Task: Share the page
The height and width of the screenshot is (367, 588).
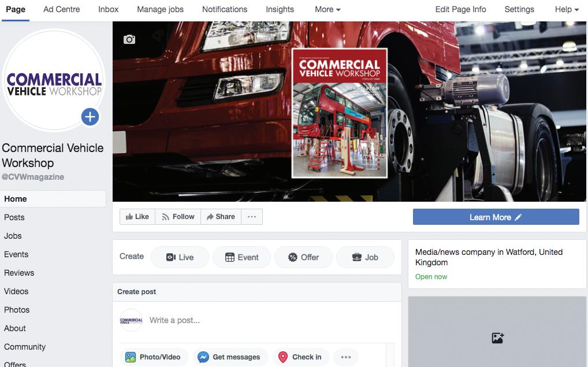Action: (221, 217)
